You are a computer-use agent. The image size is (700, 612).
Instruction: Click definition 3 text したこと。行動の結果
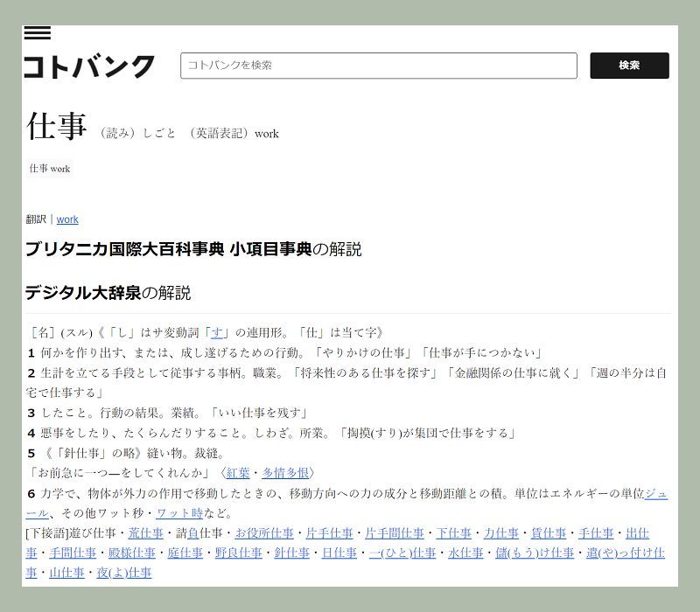click(x=100, y=413)
